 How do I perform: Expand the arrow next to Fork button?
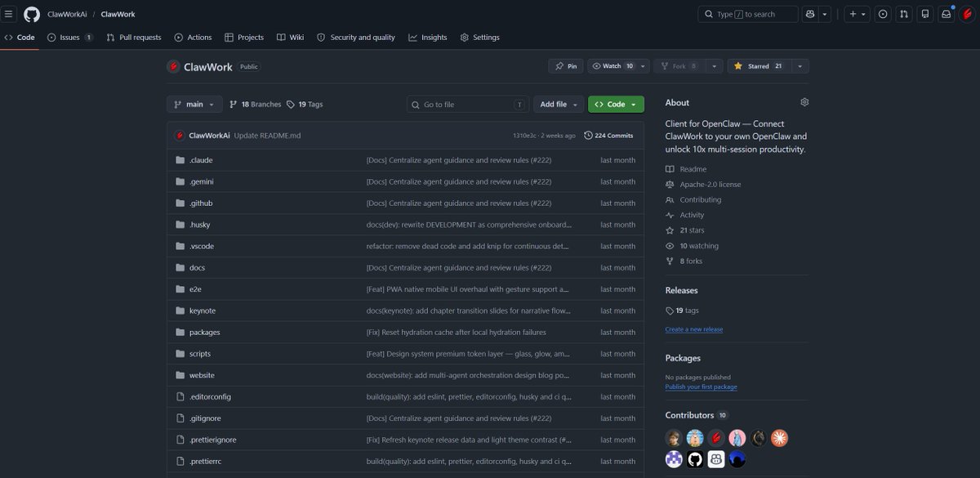[715, 66]
